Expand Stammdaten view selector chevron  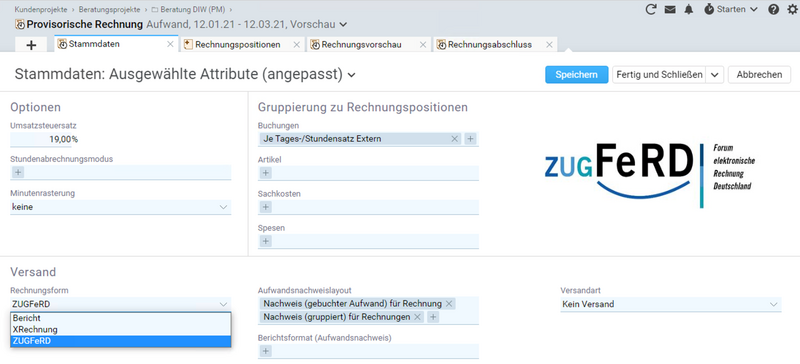[x=351, y=76]
